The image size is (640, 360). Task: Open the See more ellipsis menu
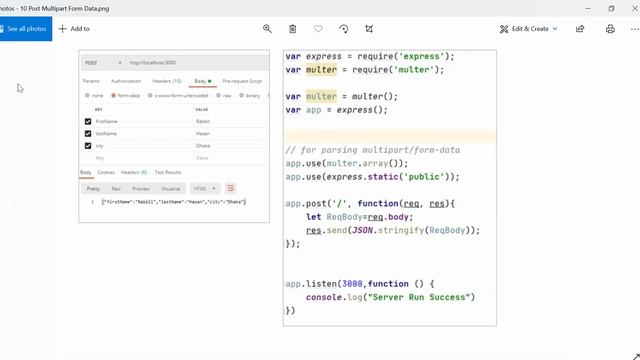pos(634,29)
